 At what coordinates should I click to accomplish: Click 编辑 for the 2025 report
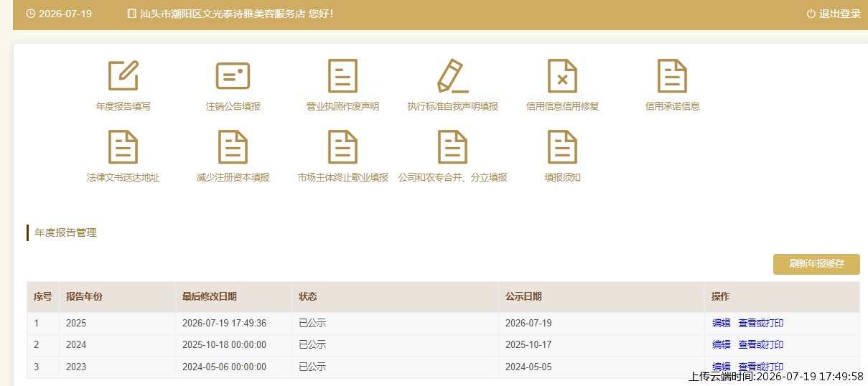tap(721, 323)
